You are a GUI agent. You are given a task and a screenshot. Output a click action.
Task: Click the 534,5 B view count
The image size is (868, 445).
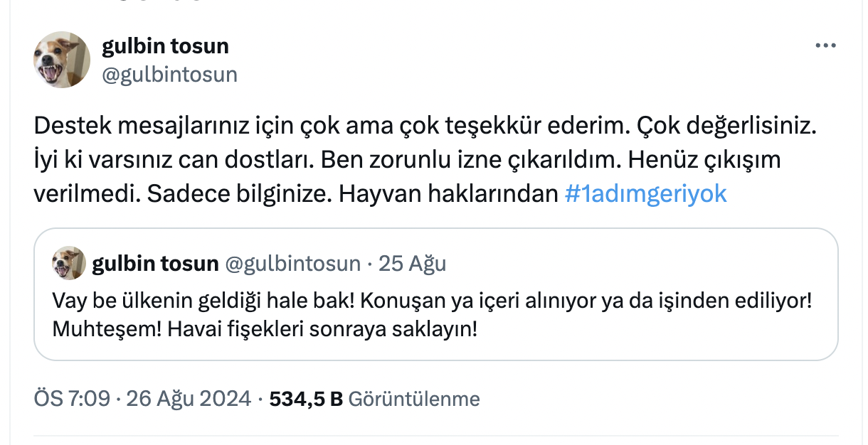point(306,399)
